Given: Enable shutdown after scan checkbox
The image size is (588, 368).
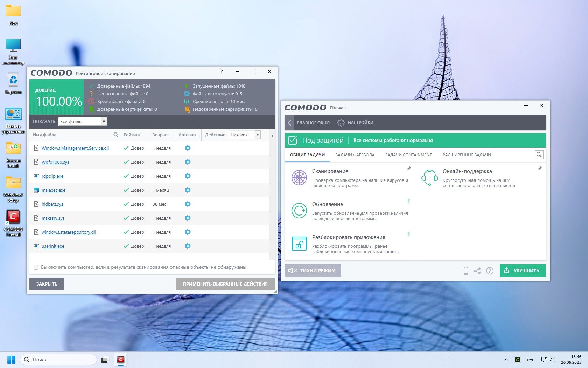Looking at the screenshot, I should pos(36,267).
